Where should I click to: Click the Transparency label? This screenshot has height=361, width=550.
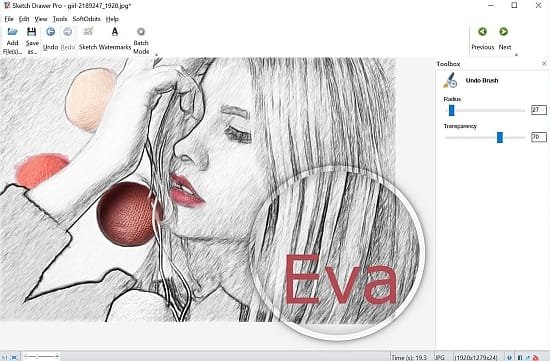click(460, 126)
